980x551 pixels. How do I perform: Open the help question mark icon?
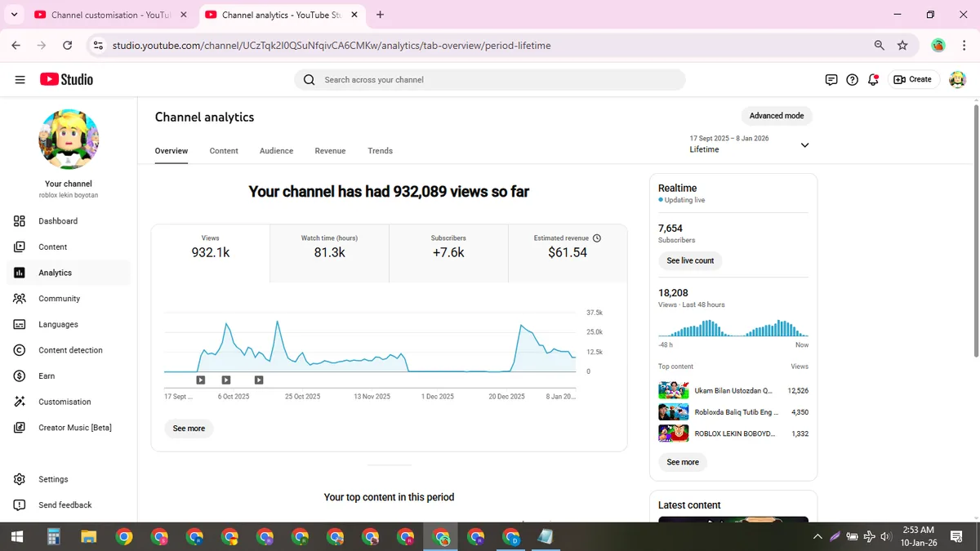[852, 79]
